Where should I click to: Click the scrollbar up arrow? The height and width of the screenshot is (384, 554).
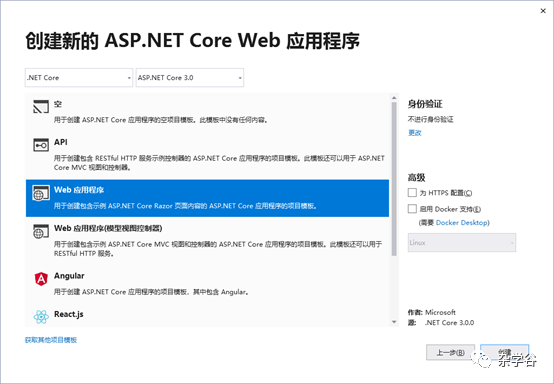(394, 98)
